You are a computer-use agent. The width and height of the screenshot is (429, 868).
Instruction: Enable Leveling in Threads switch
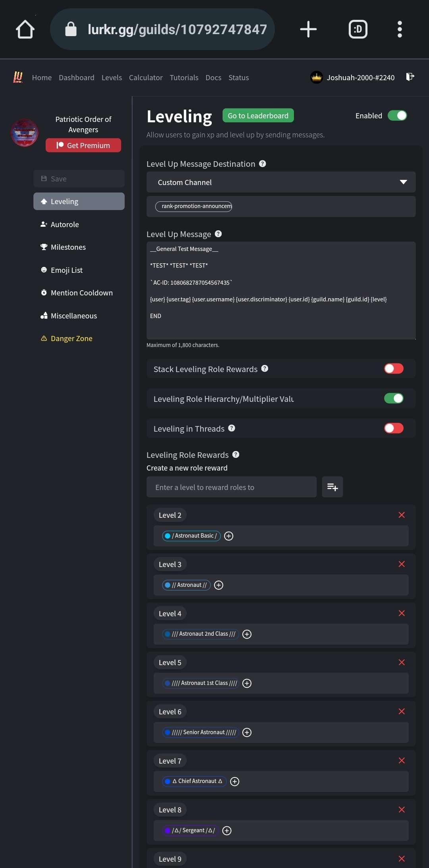pos(394,428)
